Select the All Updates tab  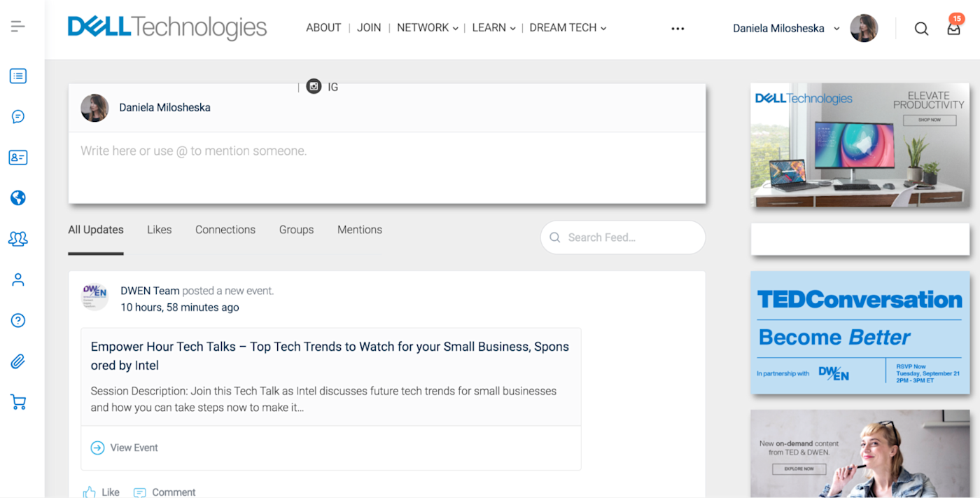coord(96,230)
